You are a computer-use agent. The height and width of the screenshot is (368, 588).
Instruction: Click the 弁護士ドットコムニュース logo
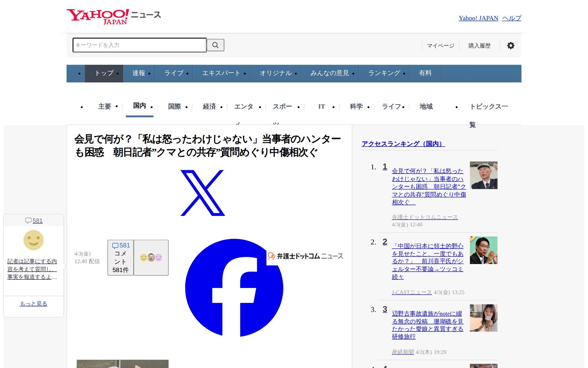tap(305, 256)
